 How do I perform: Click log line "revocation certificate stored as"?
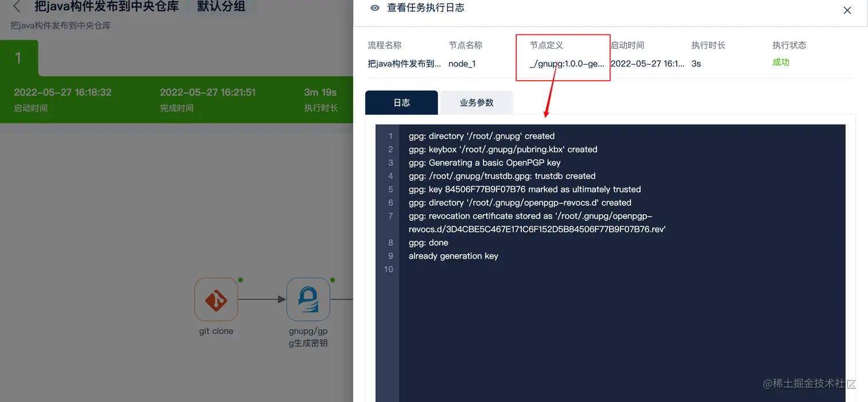[x=537, y=223]
